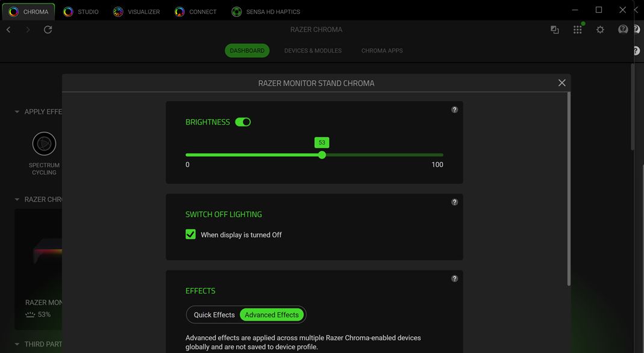The width and height of the screenshot is (644, 353).
Task: Select the Quick Effects option
Action: [214, 314]
